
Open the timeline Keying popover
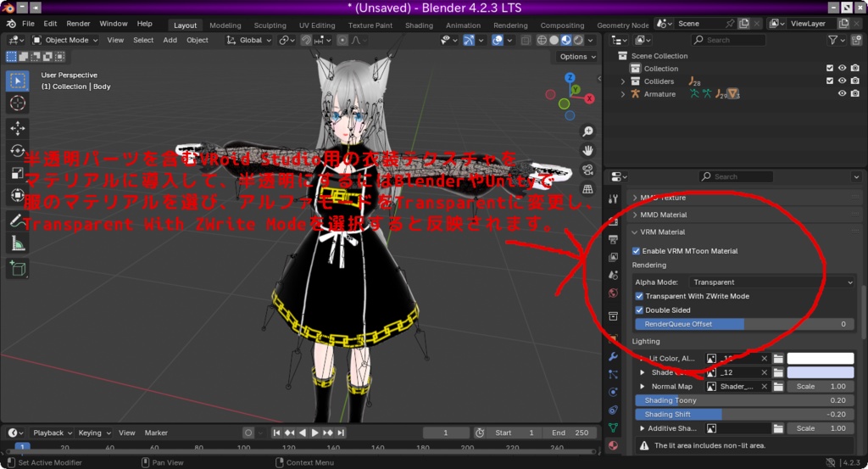[x=94, y=433]
